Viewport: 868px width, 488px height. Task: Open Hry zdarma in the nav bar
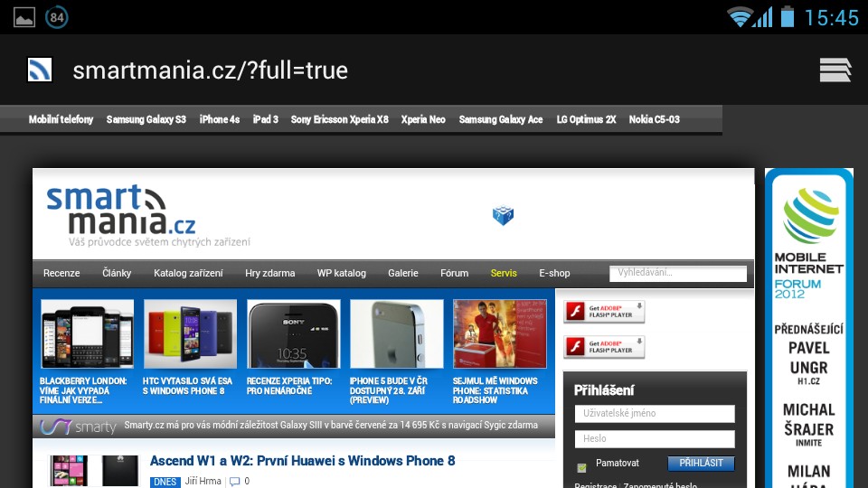(270, 273)
